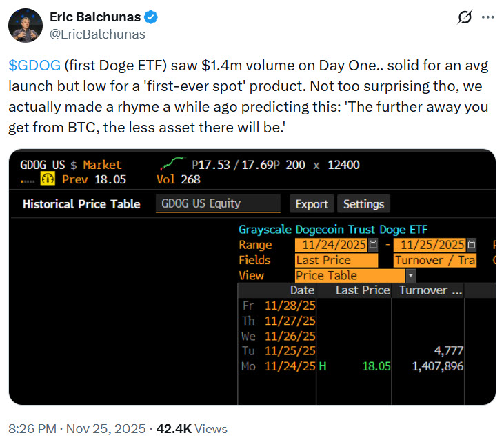Open the 8:26 PM tweet timestamp
Screen dimensions: 504x440
pos(32,428)
